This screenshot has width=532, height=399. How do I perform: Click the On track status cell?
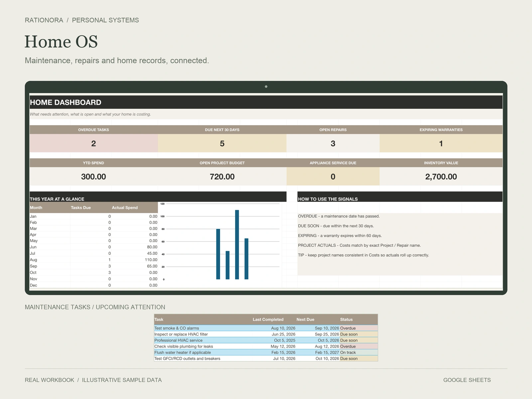coord(359,352)
